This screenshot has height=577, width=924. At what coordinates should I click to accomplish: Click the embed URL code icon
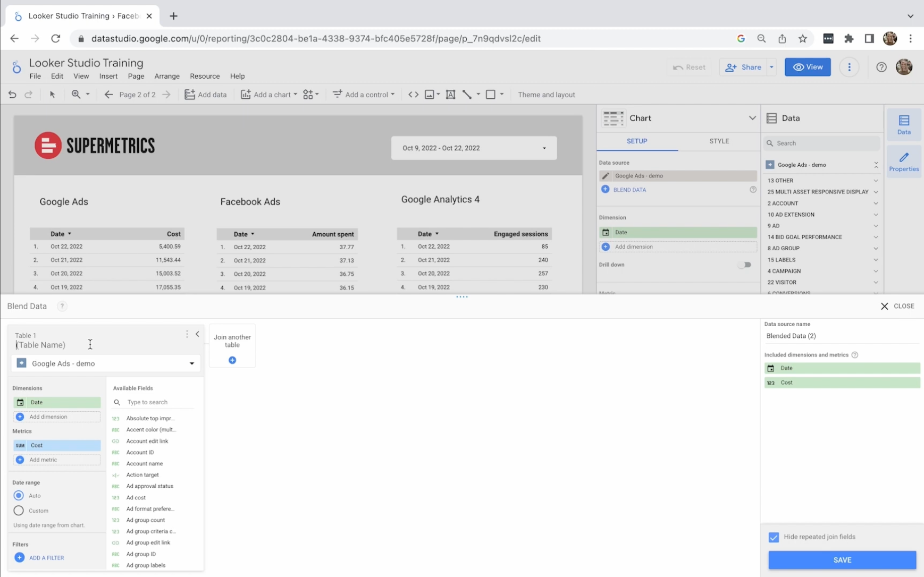[413, 95]
